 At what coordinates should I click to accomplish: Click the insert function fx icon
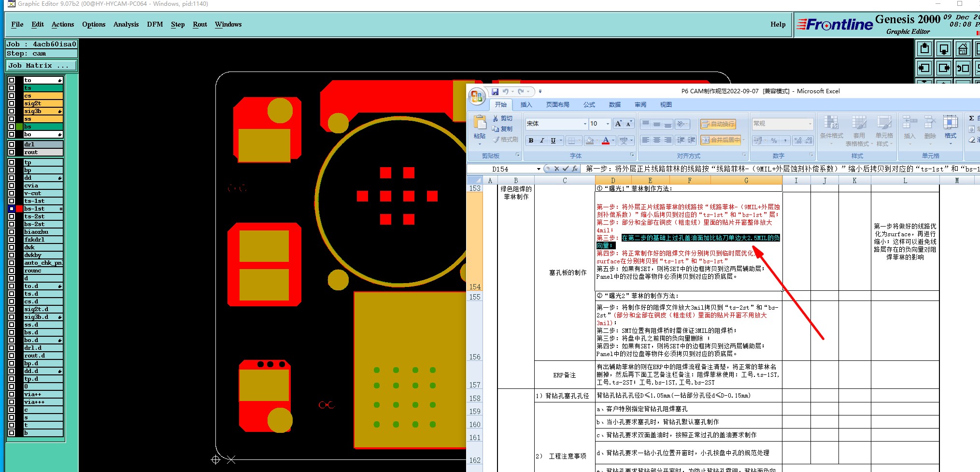pos(575,169)
